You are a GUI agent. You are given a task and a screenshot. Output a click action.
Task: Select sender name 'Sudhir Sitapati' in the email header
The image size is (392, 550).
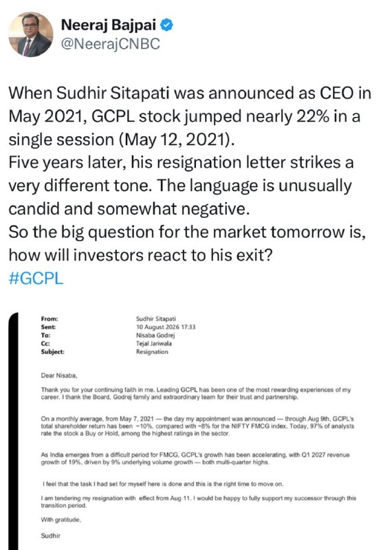(x=156, y=319)
